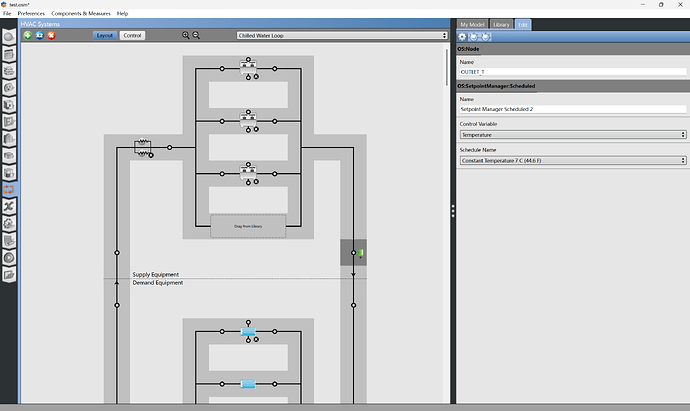The height and width of the screenshot is (411, 690).
Task: Click the gear icon in the Edit panel
Action: point(462,37)
